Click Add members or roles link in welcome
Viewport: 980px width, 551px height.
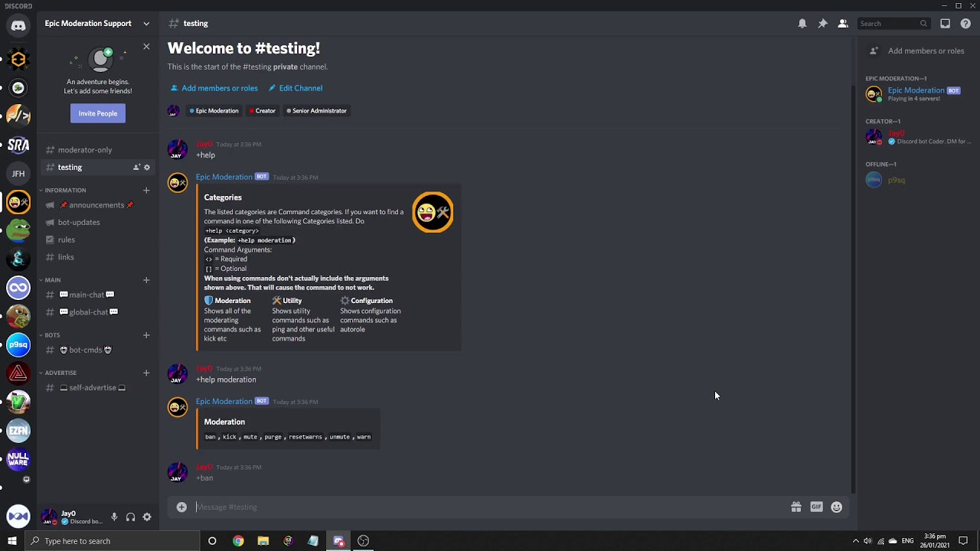(214, 88)
